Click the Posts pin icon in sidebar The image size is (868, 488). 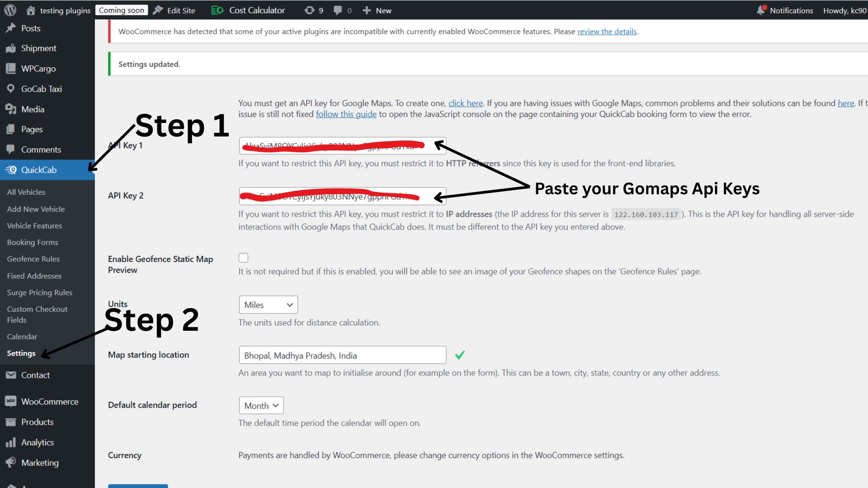[x=10, y=28]
